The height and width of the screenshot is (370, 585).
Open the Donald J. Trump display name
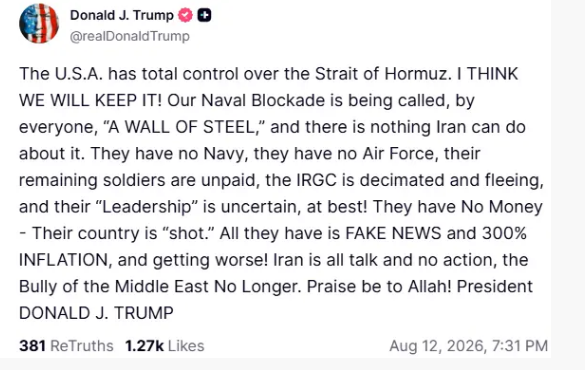[x=122, y=15]
